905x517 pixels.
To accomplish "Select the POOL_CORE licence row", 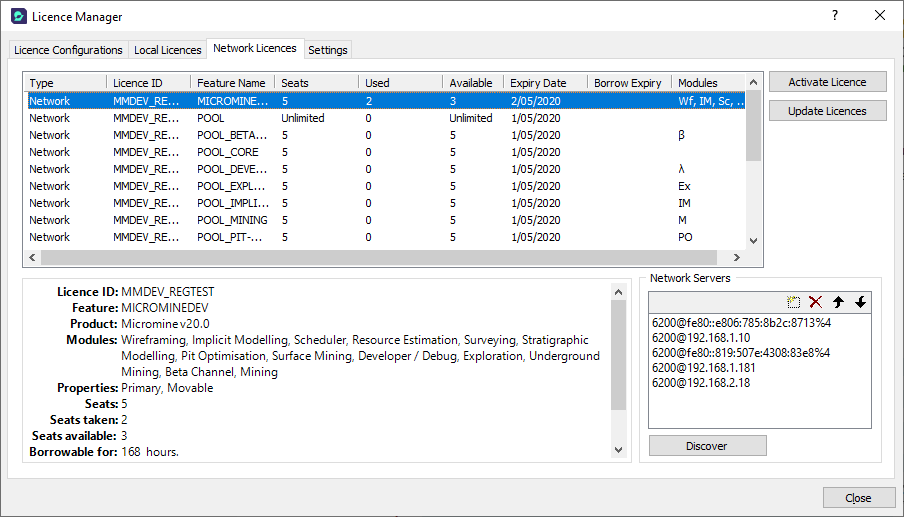I will coord(230,152).
